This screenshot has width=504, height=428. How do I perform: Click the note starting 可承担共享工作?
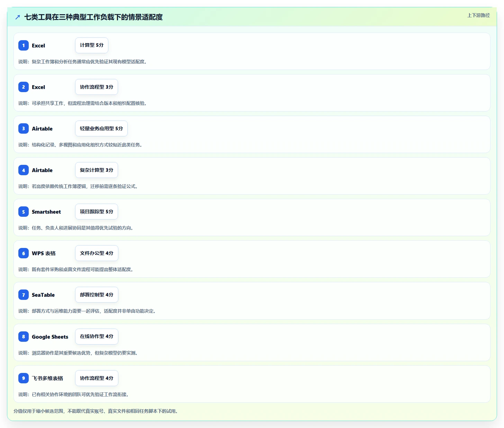pyautogui.click(x=83, y=103)
